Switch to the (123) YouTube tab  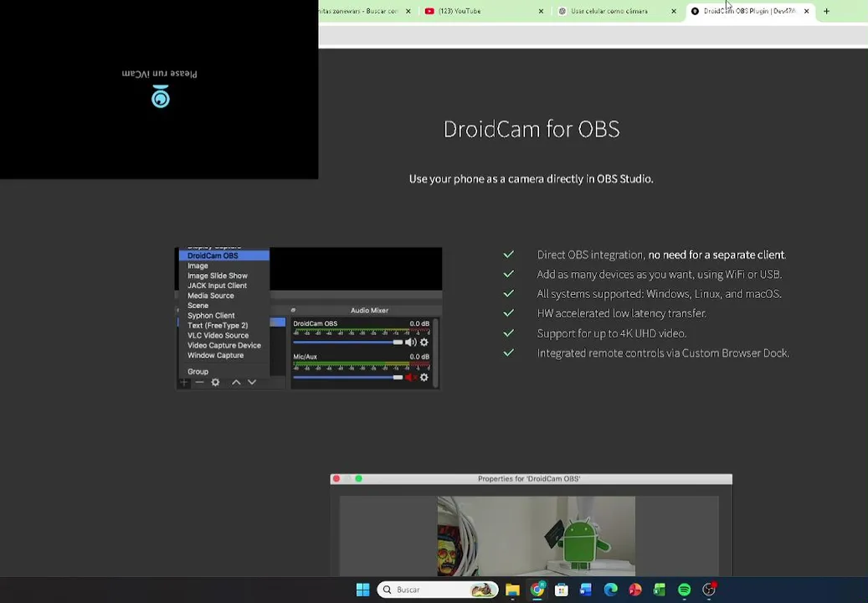pyautogui.click(x=485, y=11)
